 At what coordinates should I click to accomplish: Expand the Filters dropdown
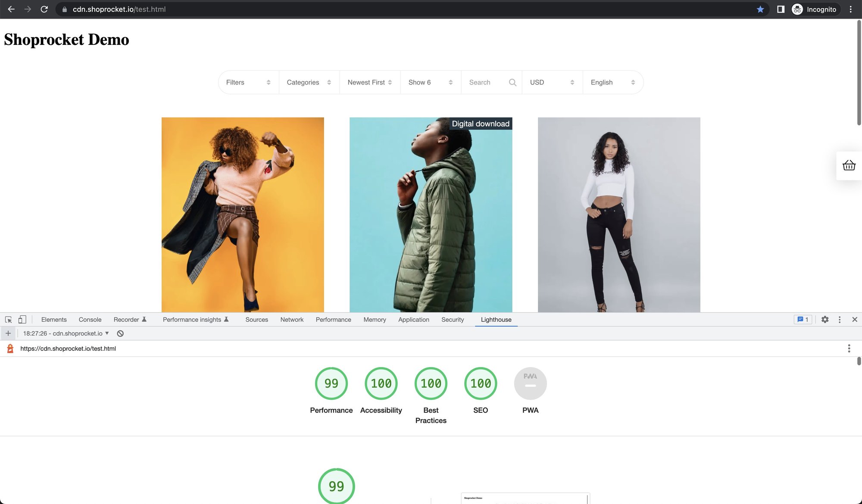[x=249, y=82]
